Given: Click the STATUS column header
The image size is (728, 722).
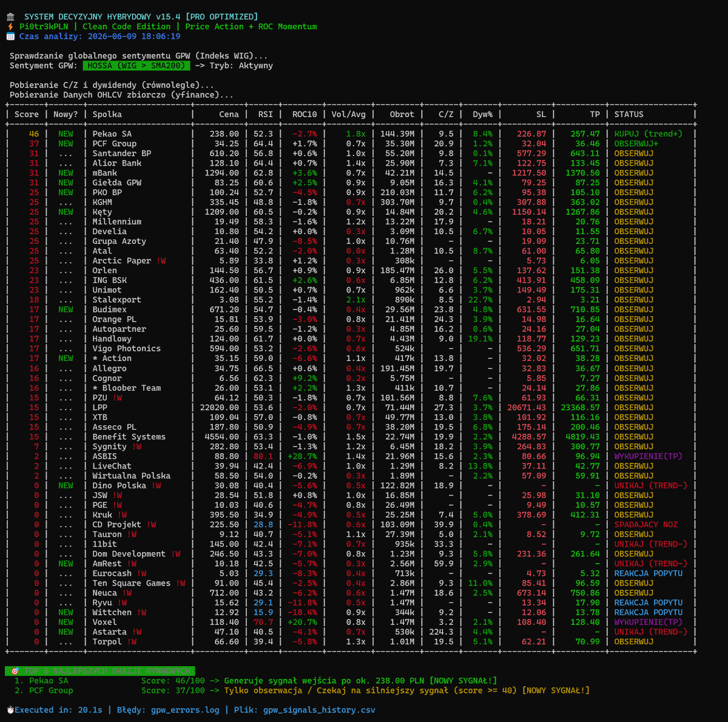Looking at the screenshot, I should [629, 114].
